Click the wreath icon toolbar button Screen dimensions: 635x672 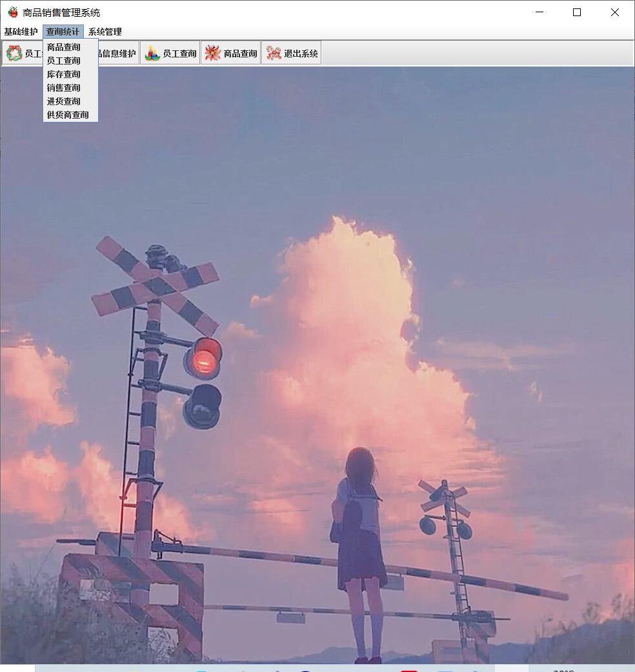(x=14, y=53)
